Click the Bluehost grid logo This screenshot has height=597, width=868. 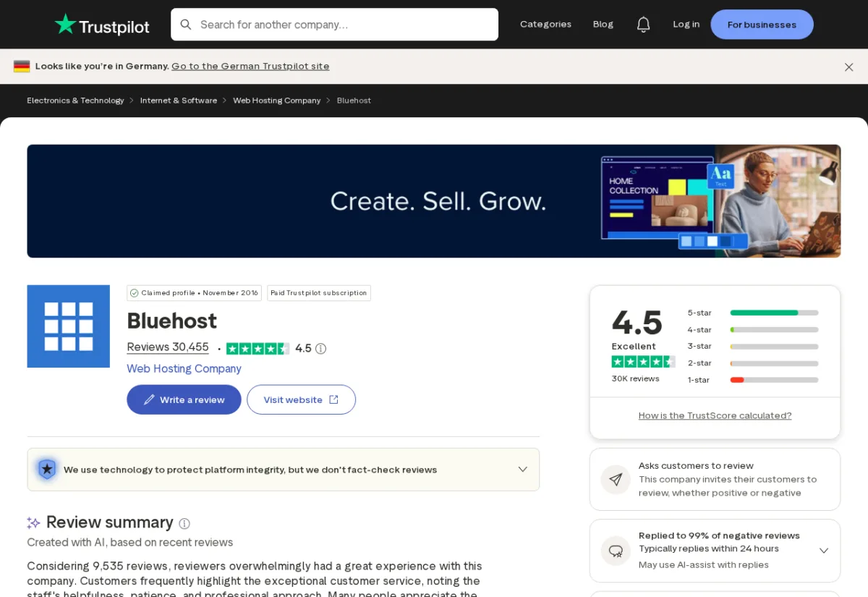tap(69, 326)
